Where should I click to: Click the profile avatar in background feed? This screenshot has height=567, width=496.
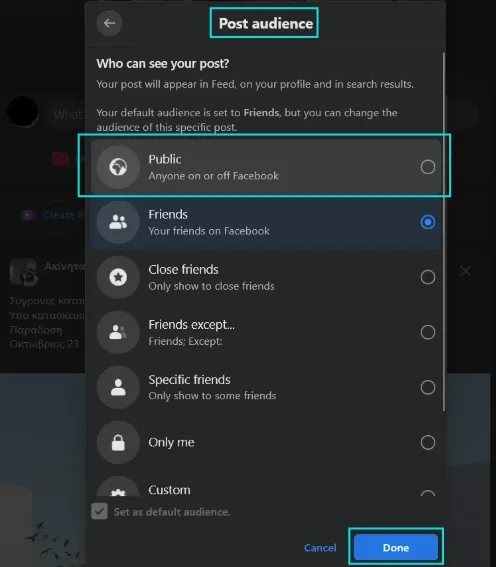tap(23, 111)
